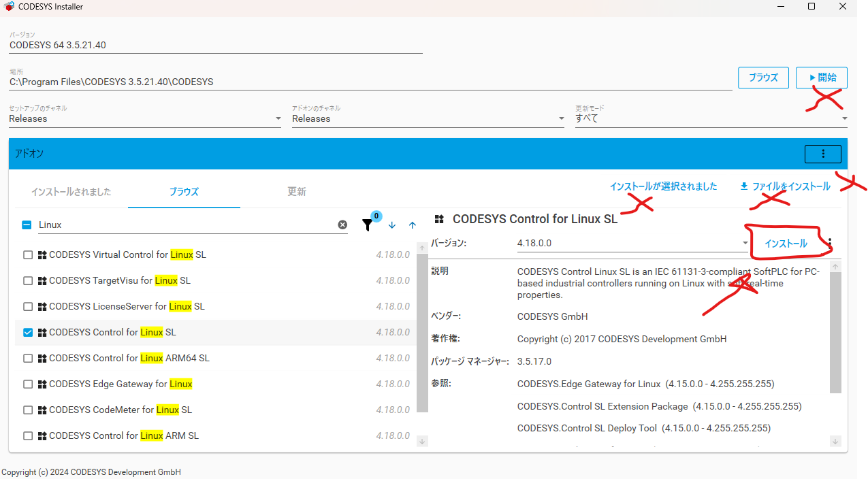Click package icon of CODESYS Control for Linux ARM SL
This screenshot has height=479, width=868.
[x=42, y=436]
